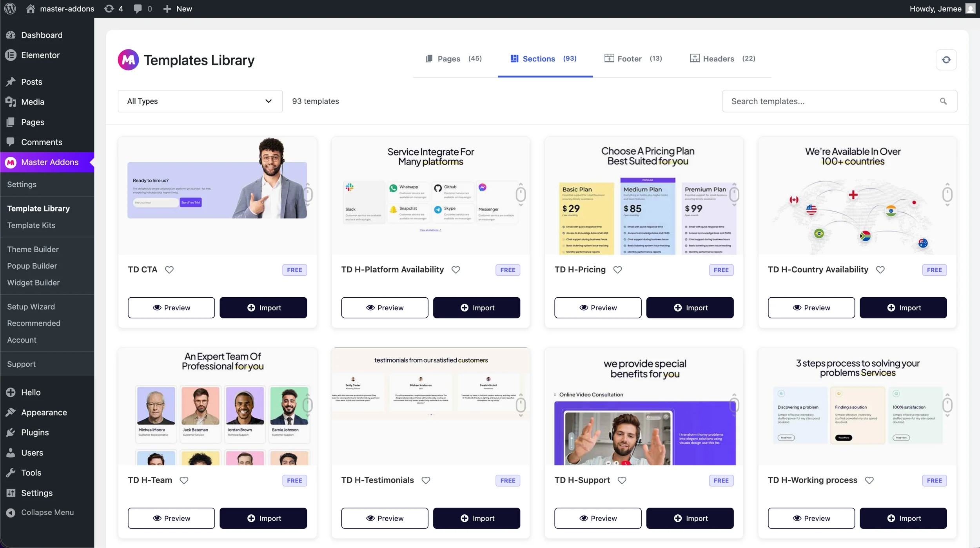Open Elementor menu in sidebar
Viewport: 980px width, 548px height.
pyautogui.click(x=47, y=55)
